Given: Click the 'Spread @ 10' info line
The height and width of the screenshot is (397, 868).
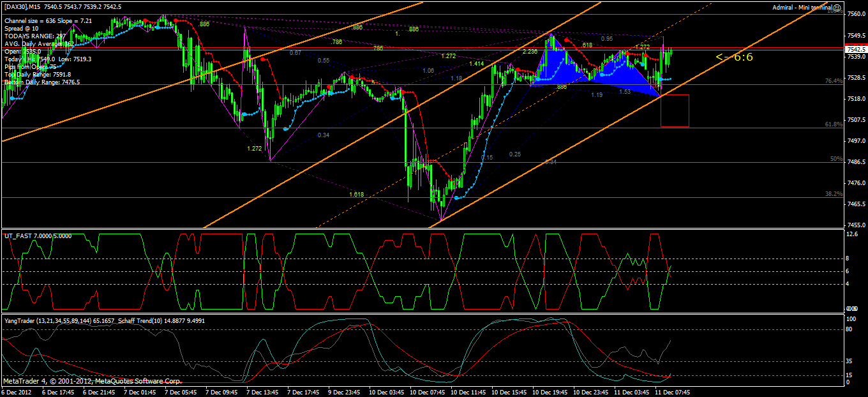Looking at the screenshot, I should [x=22, y=29].
